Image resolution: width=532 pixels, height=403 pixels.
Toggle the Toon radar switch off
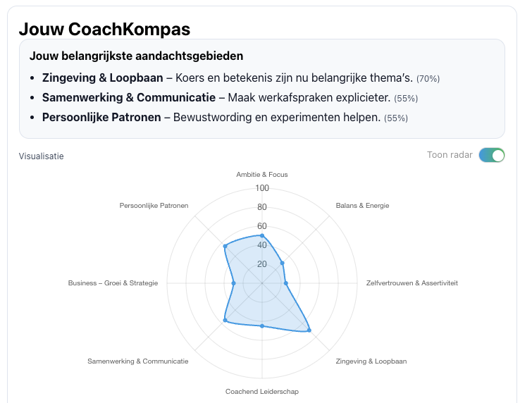492,156
